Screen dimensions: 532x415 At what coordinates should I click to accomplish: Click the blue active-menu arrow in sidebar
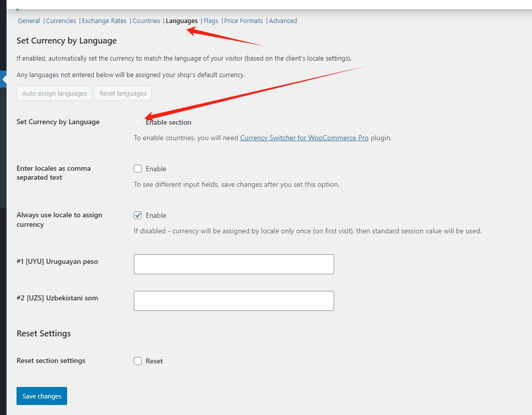point(4,79)
